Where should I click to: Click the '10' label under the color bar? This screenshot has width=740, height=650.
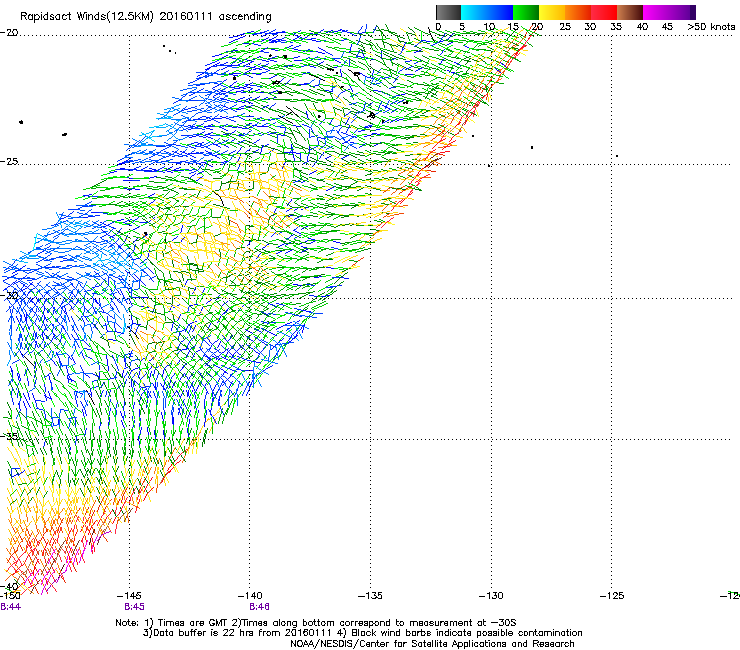click(489, 26)
